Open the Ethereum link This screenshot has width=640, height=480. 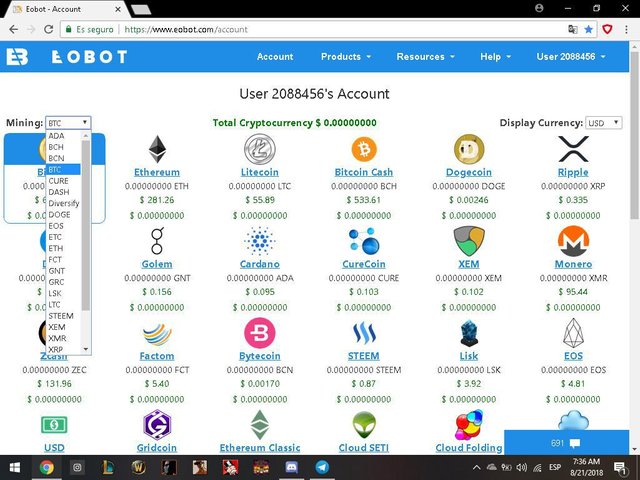[157, 172]
